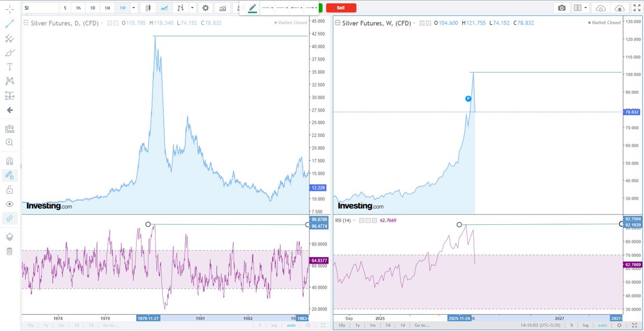Select the 1M interval

(107, 8)
